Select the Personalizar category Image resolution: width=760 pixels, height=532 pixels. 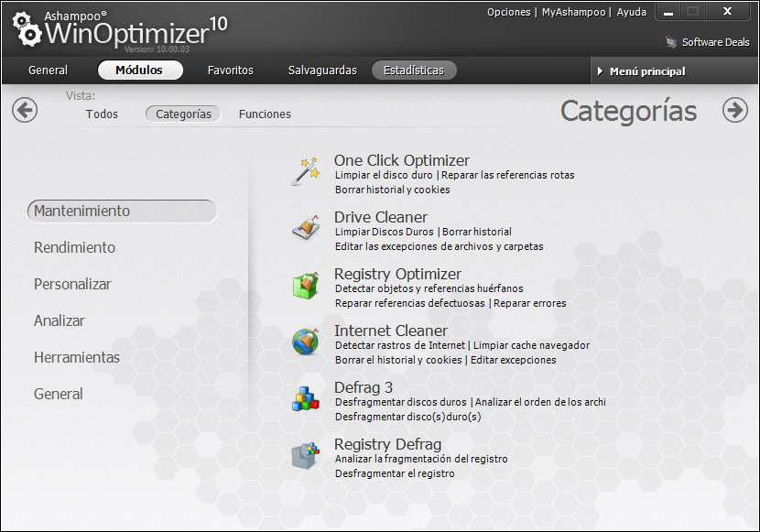point(72,285)
